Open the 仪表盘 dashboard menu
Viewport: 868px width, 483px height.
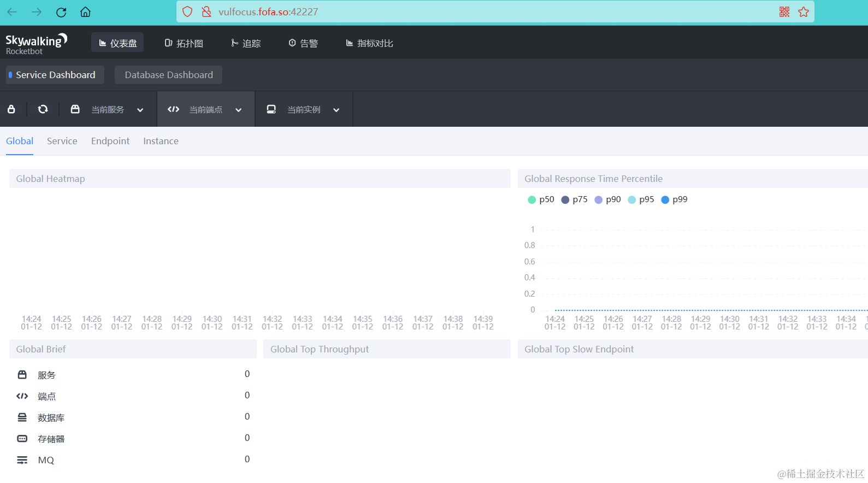point(117,43)
